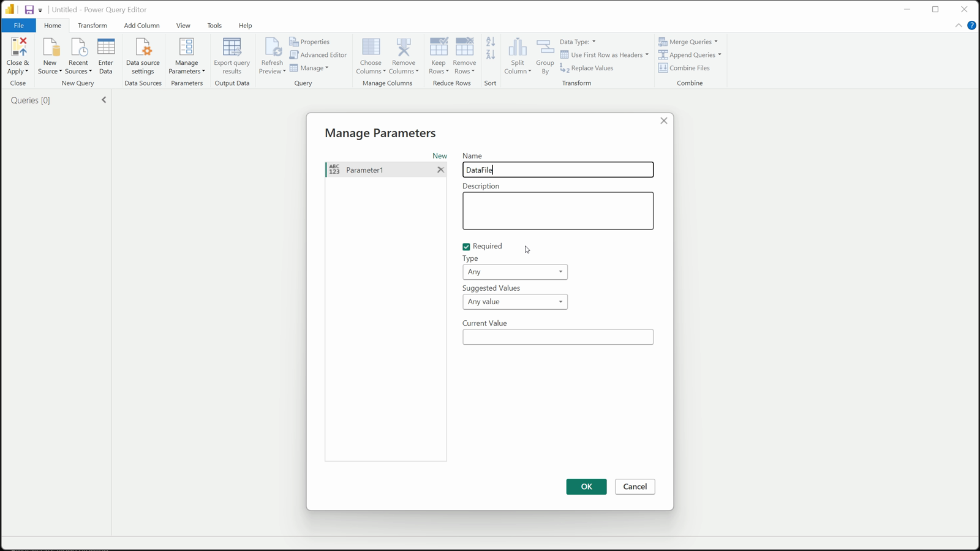Open the Suggested Values dropdown
This screenshot has width=980, height=551.
[x=515, y=302]
